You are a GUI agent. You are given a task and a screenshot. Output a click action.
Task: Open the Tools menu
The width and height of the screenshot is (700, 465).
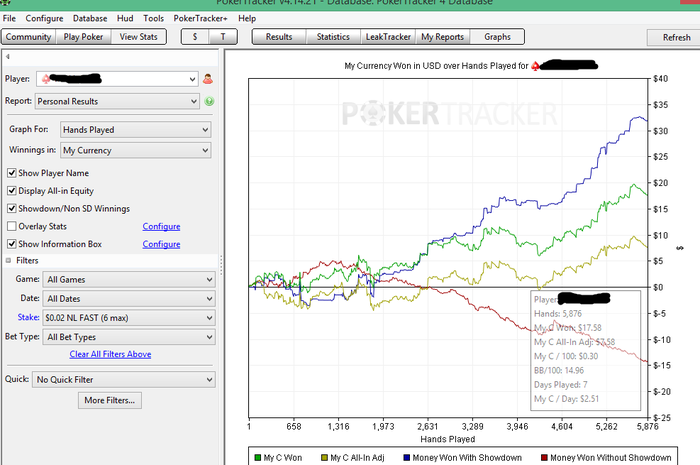point(154,18)
